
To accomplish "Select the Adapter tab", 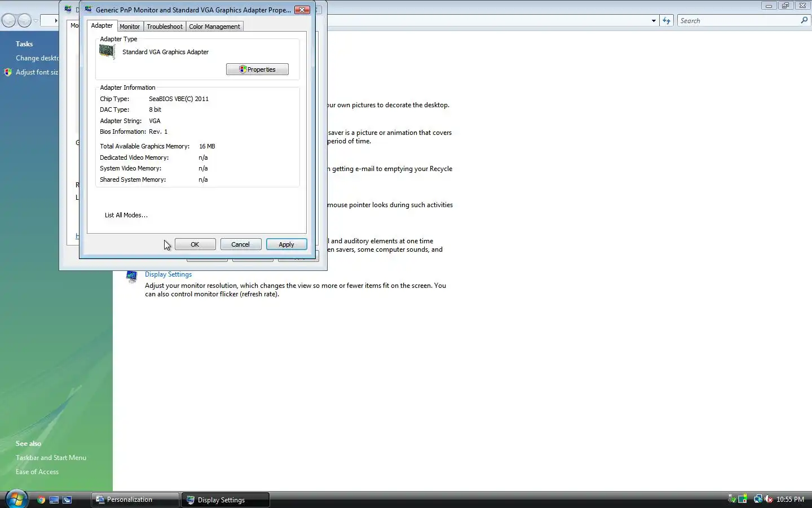I will (x=102, y=25).
